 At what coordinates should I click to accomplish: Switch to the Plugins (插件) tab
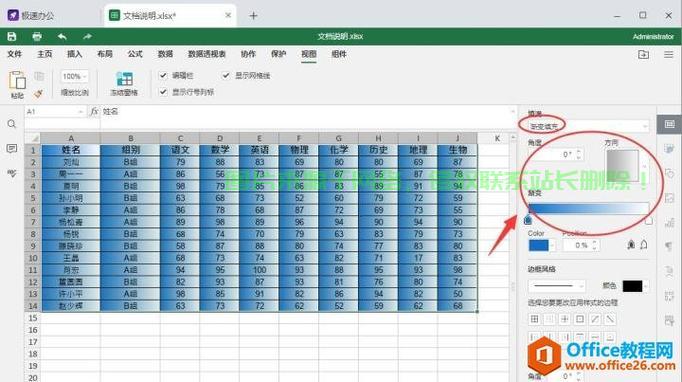[339, 54]
